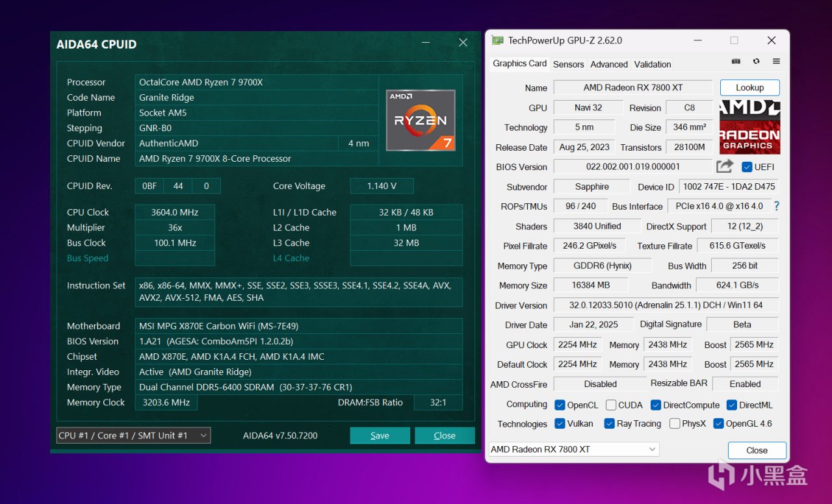Toggle the UEFI checkbox
Image resolution: width=832 pixels, height=504 pixels.
coord(747,167)
